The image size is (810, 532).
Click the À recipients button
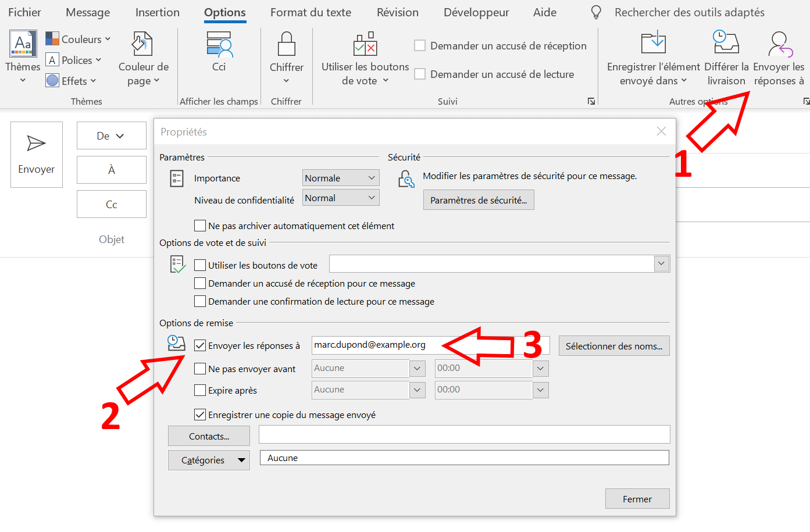coord(112,170)
